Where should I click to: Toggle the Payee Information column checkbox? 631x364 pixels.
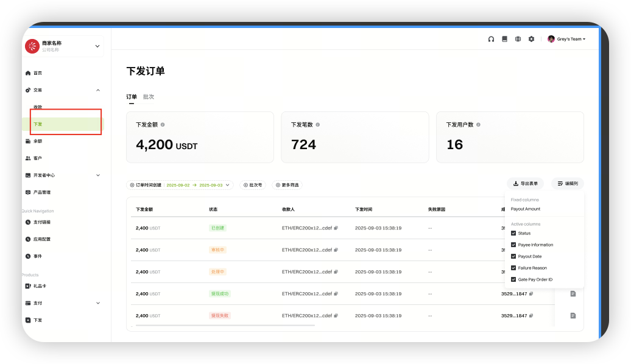point(513,245)
